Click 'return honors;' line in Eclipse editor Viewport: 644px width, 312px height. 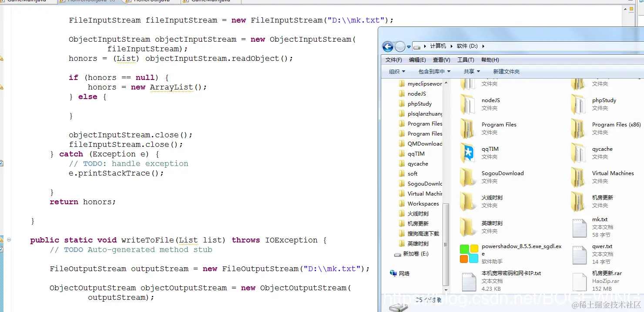pyautogui.click(x=83, y=202)
